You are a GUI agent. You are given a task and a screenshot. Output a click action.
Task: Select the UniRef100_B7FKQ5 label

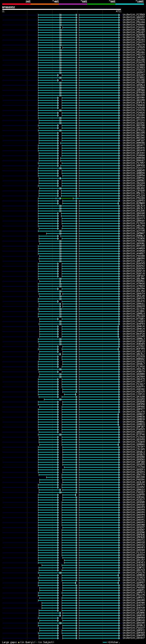pyautogui.click(x=134, y=93)
